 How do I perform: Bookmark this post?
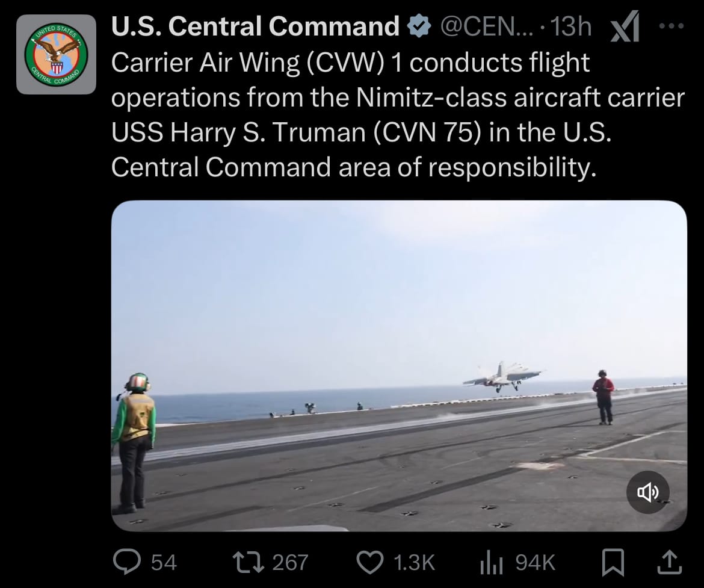click(613, 562)
